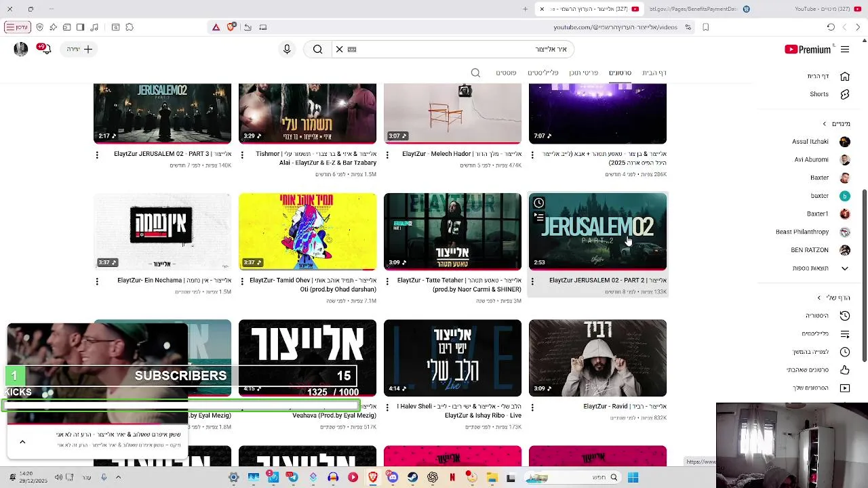Switch to Home tab (דף הבית) of channel
Screen dimensions: 868x488
654,73
